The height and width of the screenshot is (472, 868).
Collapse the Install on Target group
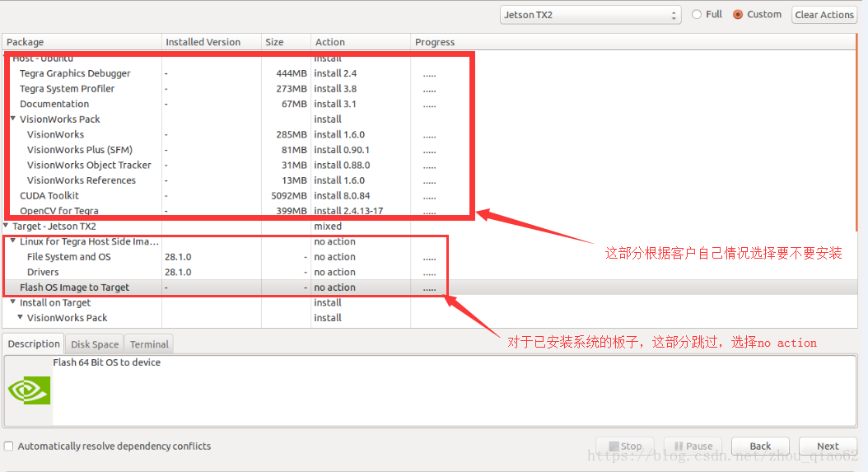coord(12,302)
